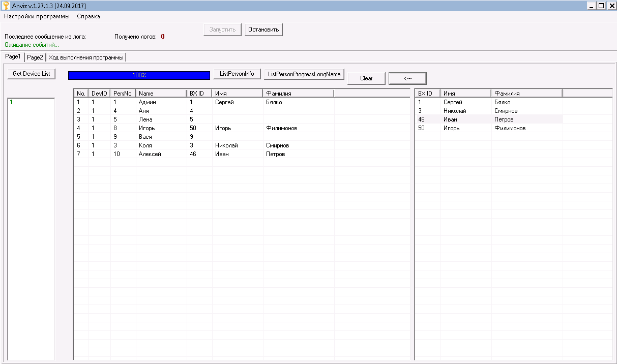
Task: Click the Остановить button
Action: click(x=263, y=29)
